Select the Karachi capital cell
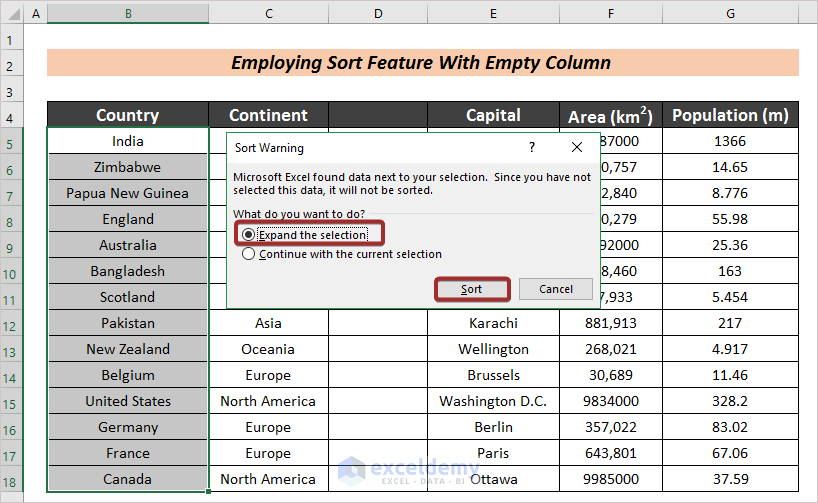Screen dimensions: 818x503 [493, 323]
